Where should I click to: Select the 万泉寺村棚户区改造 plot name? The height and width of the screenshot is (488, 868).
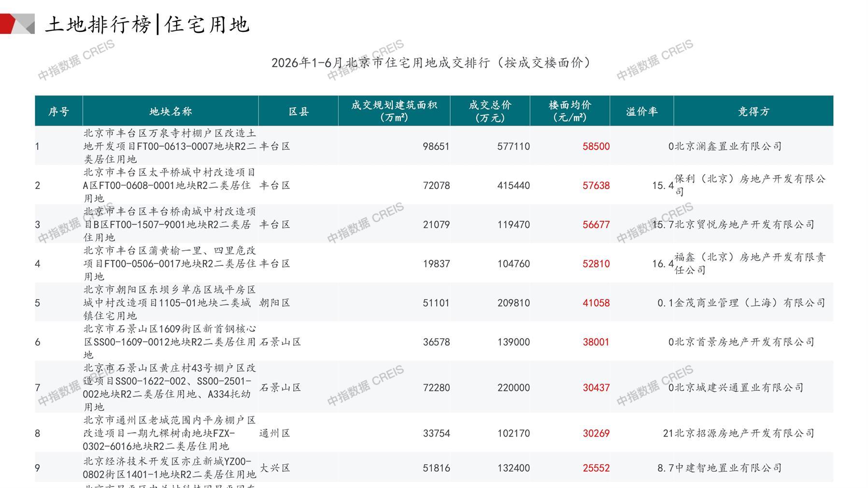point(170,146)
